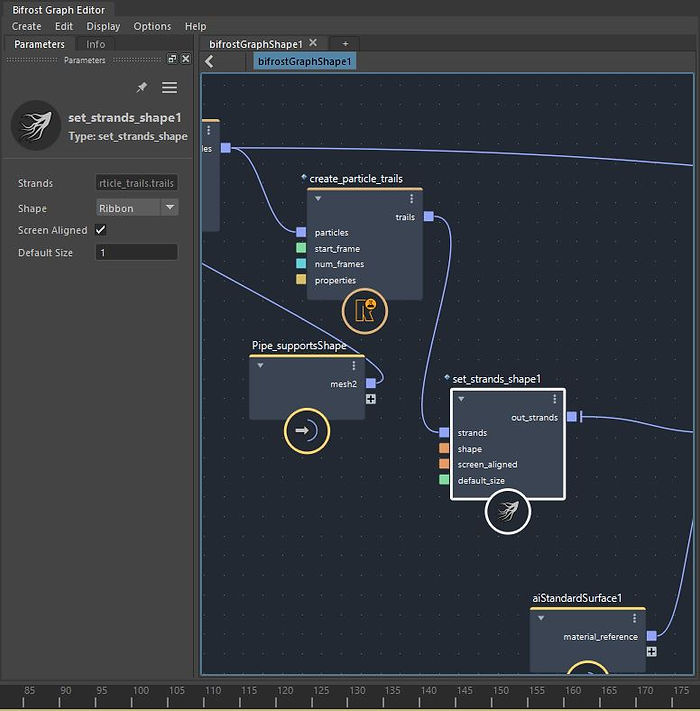Image resolution: width=700 pixels, height=711 pixels.
Task: Collapse the create_particle_trails node
Action: click(x=318, y=199)
